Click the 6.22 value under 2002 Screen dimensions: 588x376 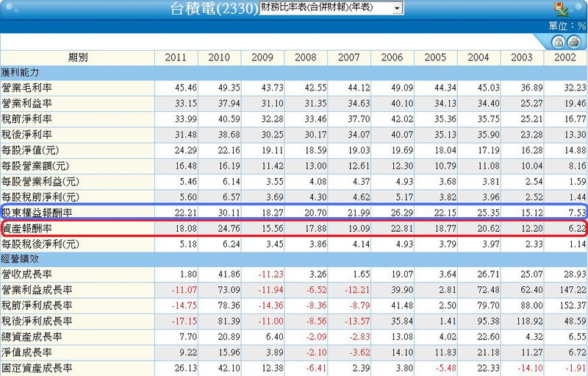577,229
